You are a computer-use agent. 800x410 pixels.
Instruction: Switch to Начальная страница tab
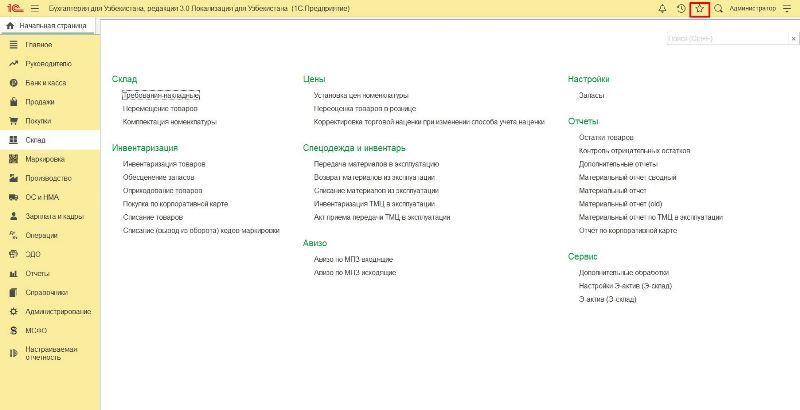(51, 24)
